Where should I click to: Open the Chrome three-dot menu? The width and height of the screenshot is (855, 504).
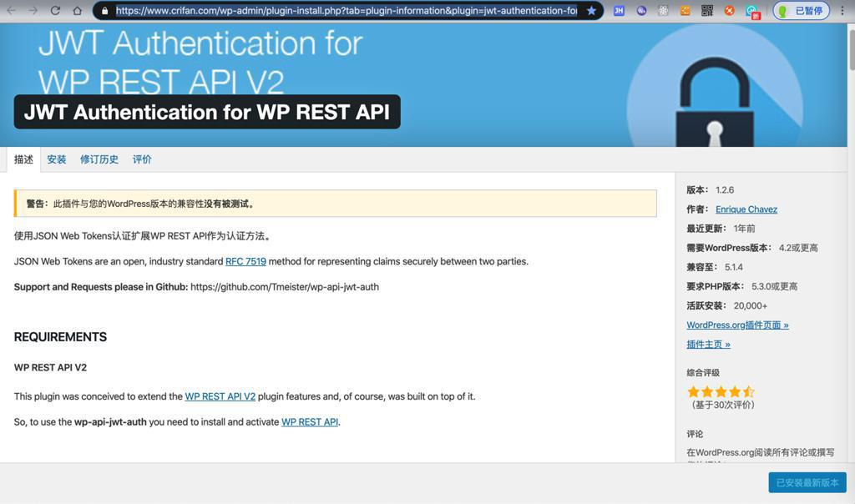pyautogui.click(x=842, y=10)
